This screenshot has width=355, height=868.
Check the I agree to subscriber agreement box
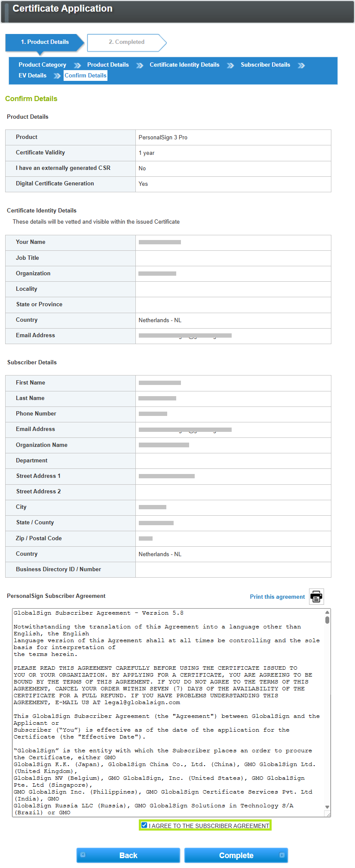point(144,825)
